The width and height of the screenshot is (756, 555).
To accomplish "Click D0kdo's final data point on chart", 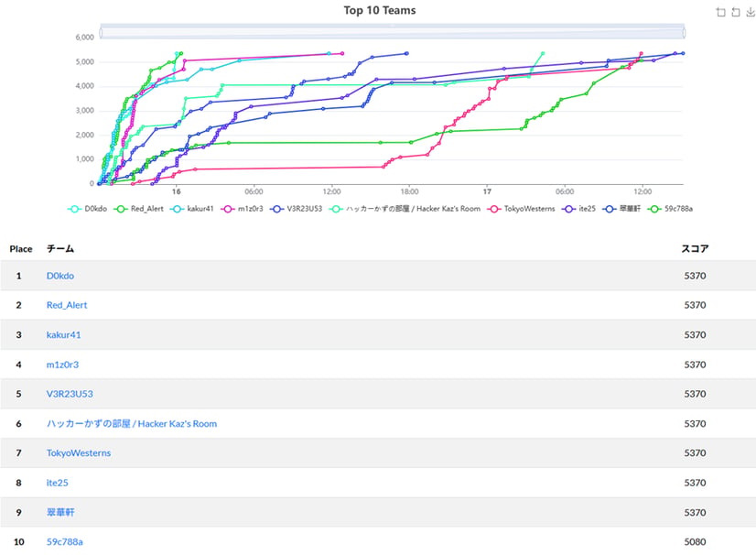I will [x=177, y=53].
